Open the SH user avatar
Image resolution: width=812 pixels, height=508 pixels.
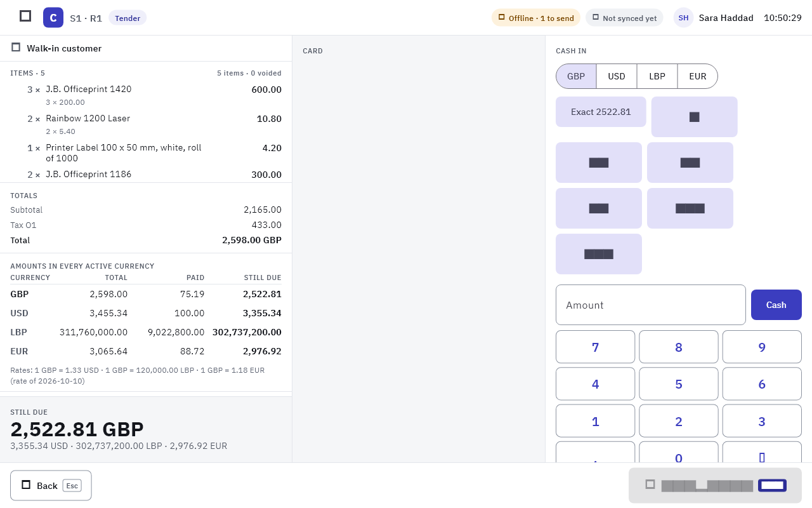(x=683, y=18)
